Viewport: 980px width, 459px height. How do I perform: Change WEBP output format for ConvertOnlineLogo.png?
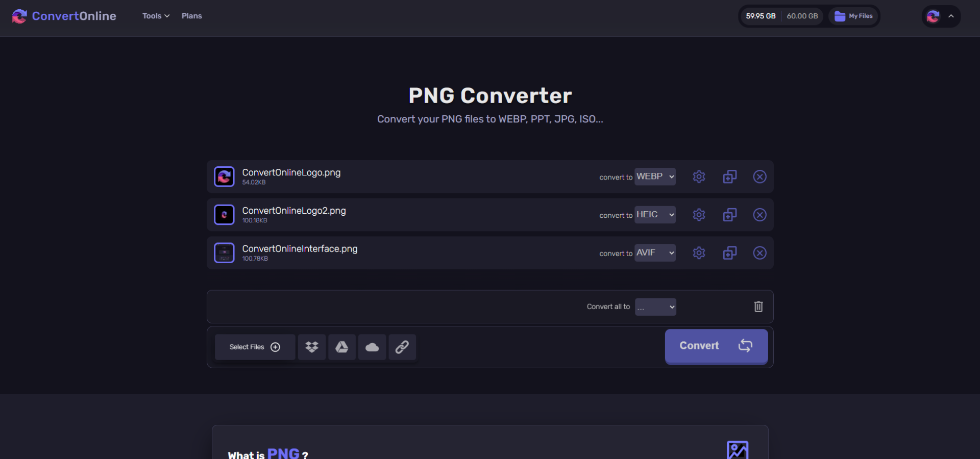click(655, 176)
